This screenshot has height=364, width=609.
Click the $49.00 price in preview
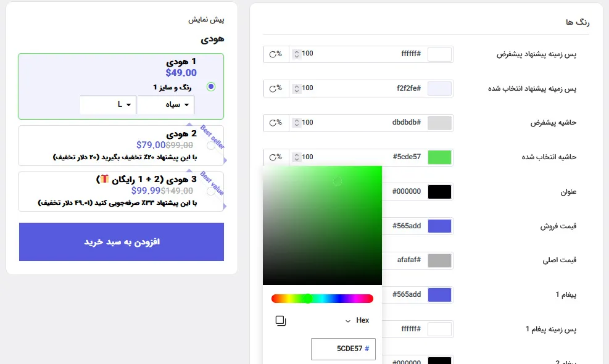(x=181, y=73)
